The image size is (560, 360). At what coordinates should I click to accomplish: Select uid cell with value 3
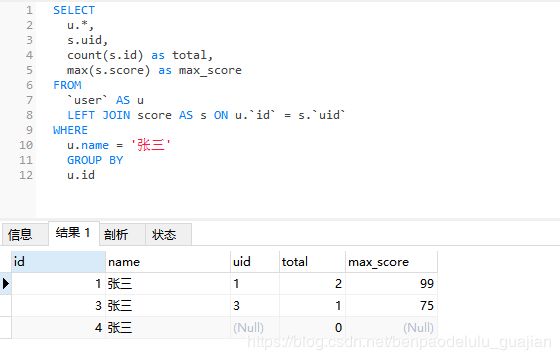(x=255, y=306)
